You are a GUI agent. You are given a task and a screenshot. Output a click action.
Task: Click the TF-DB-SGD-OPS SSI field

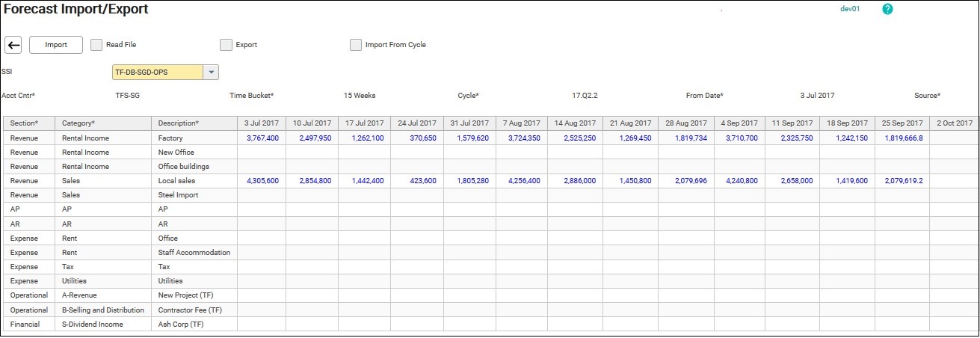156,72
